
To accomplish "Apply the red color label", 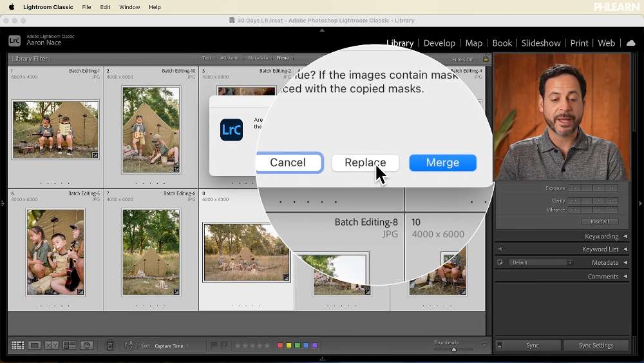I will point(280,346).
